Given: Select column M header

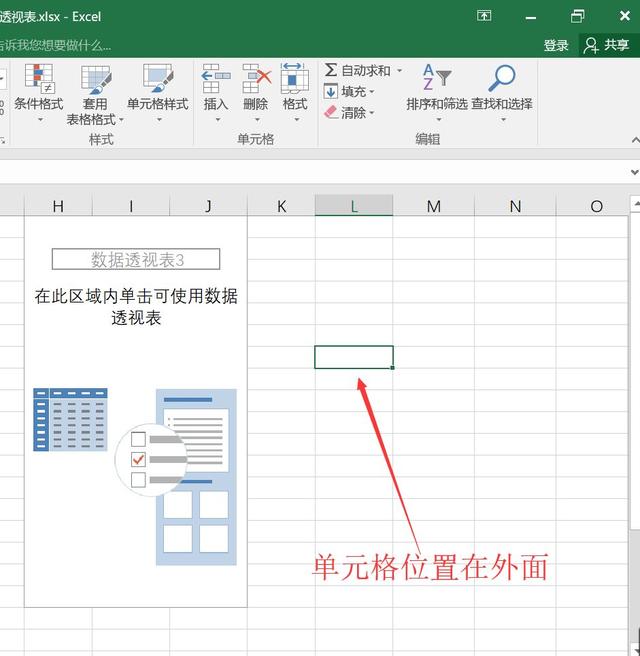Looking at the screenshot, I should click(x=433, y=206).
